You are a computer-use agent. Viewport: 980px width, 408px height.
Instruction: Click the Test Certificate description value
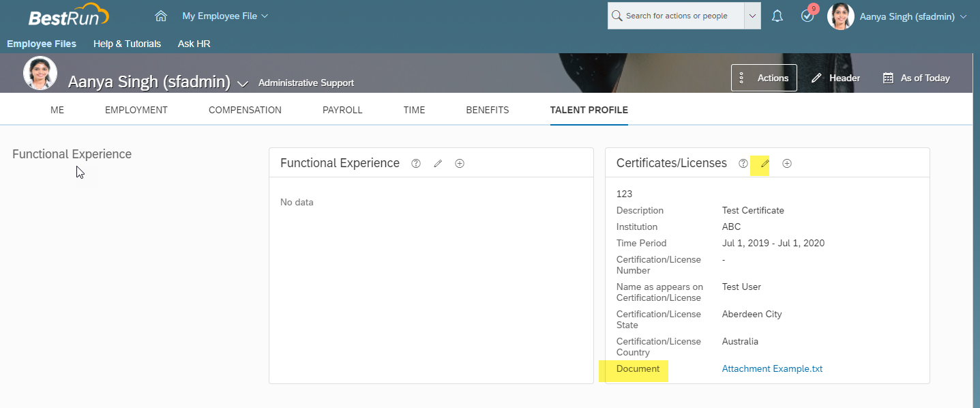[753, 210]
